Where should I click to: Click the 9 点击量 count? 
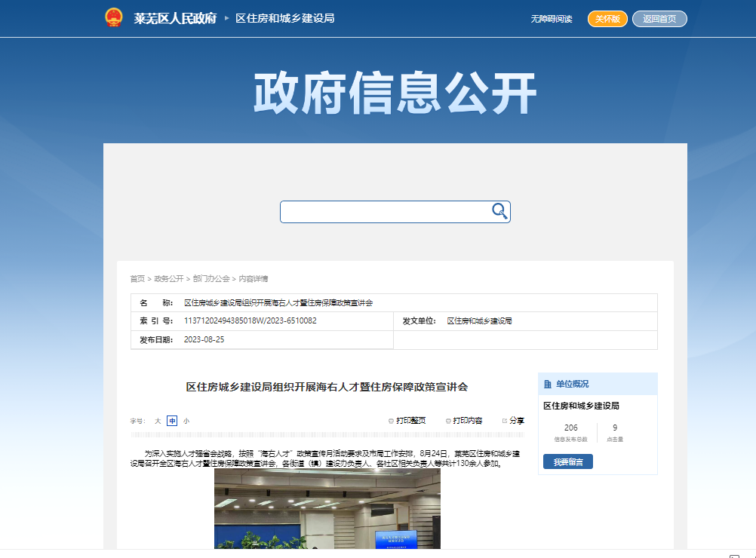[615, 428]
